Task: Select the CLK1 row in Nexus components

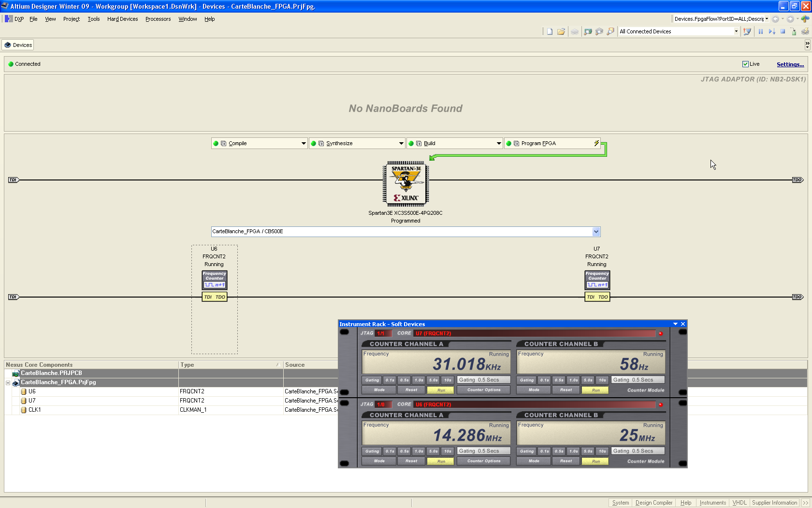Action: tap(171, 410)
